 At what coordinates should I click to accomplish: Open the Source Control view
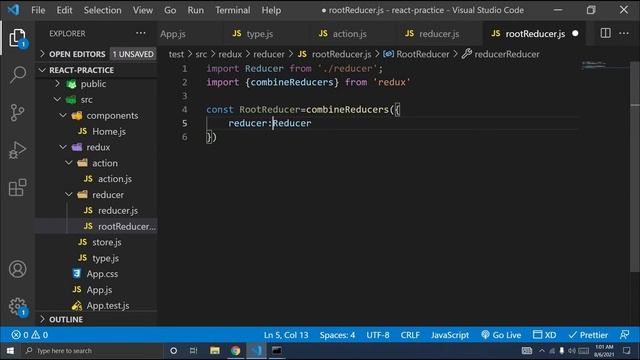click(17, 113)
